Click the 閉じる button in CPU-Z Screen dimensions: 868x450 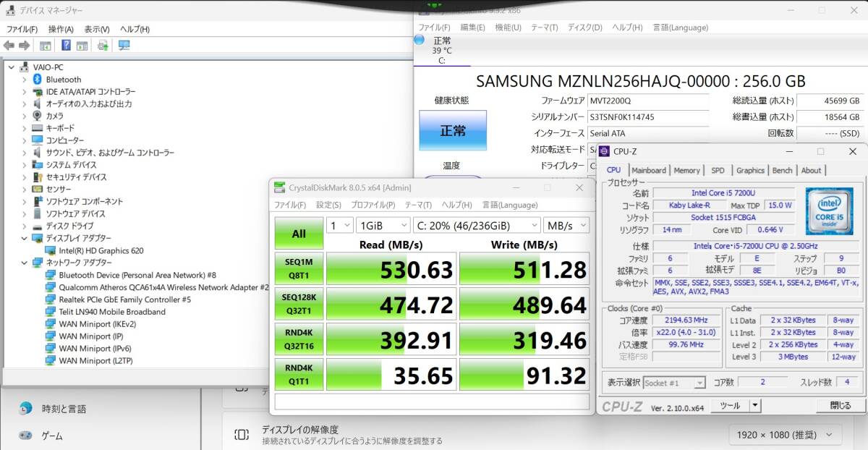pos(840,406)
